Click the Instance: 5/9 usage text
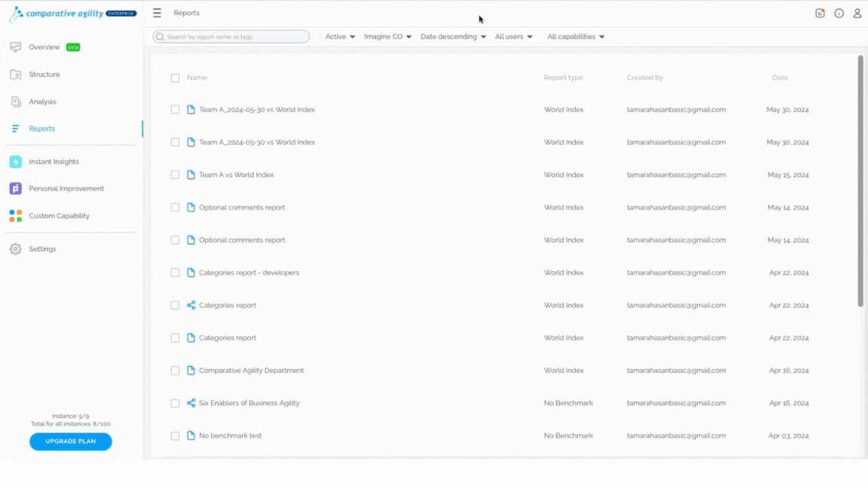 pos(70,416)
